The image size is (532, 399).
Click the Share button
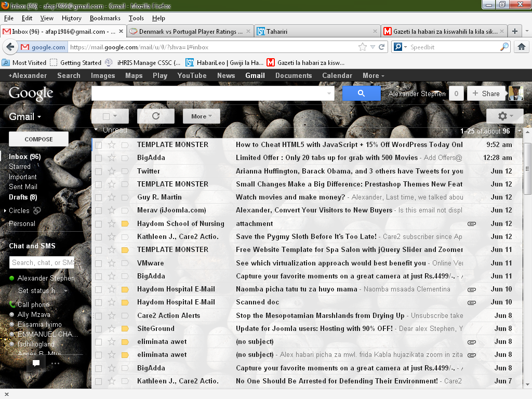pos(486,94)
